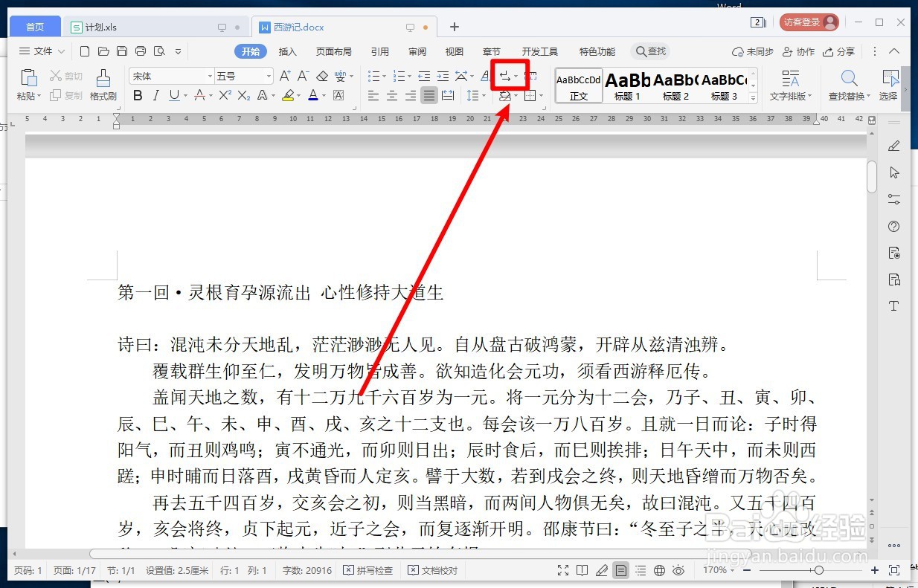Image resolution: width=918 pixels, height=588 pixels.
Task: Switch to the 插入 ribbon tab
Action: coord(288,51)
